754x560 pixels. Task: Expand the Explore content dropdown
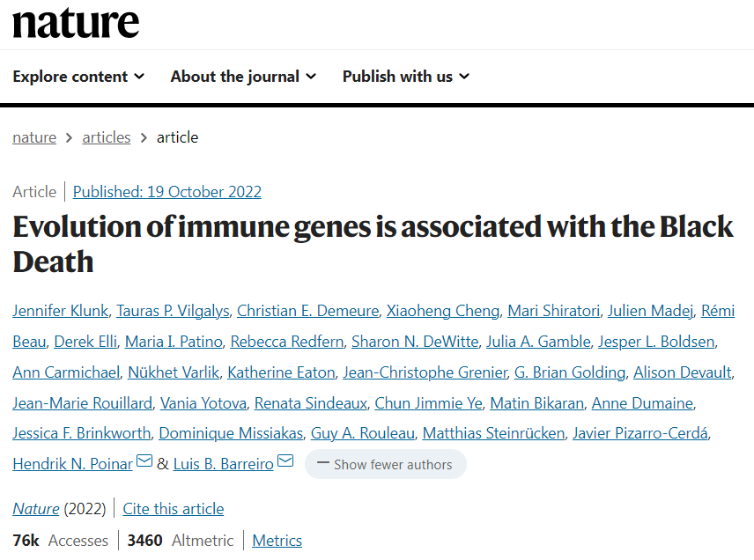coord(78,77)
